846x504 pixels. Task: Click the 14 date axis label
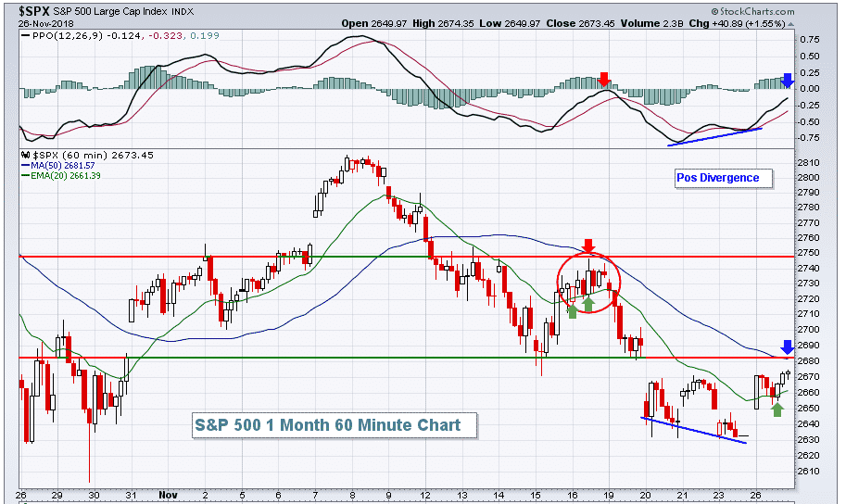click(499, 495)
